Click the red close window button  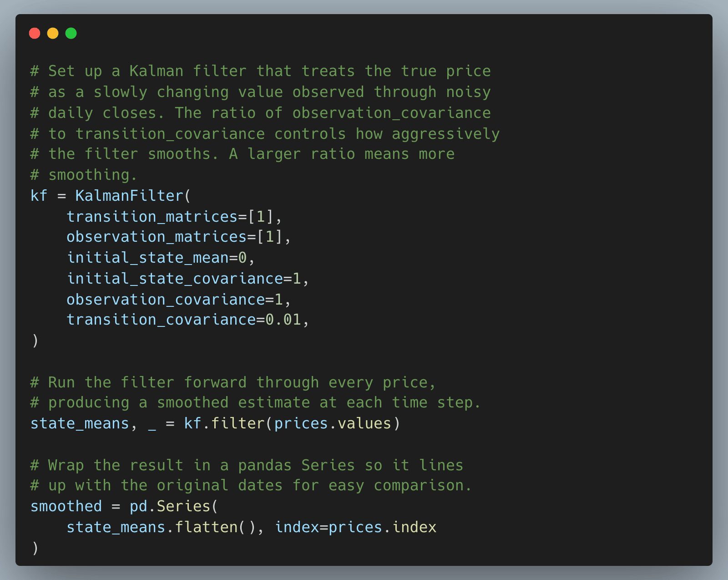point(35,33)
